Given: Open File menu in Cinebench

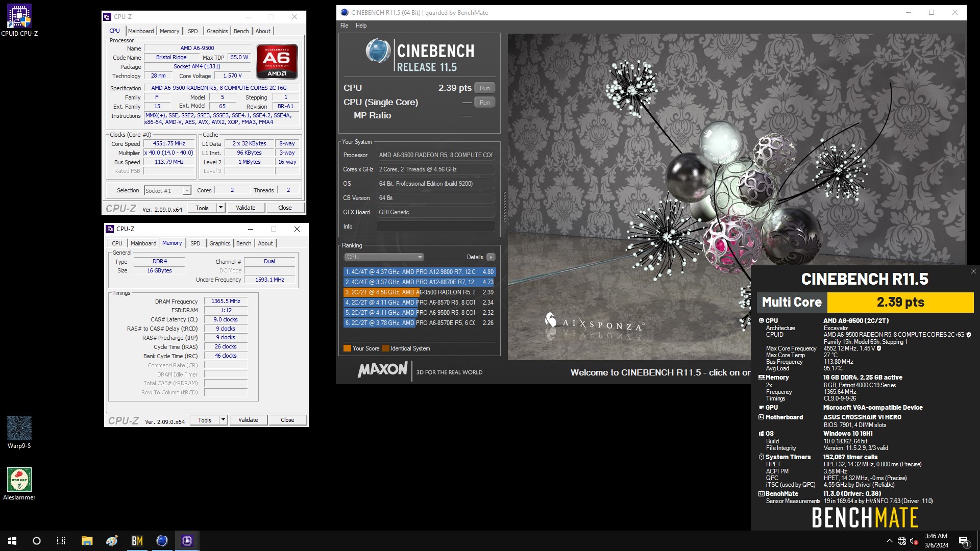Looking at the screenshot, I should 345,26.
